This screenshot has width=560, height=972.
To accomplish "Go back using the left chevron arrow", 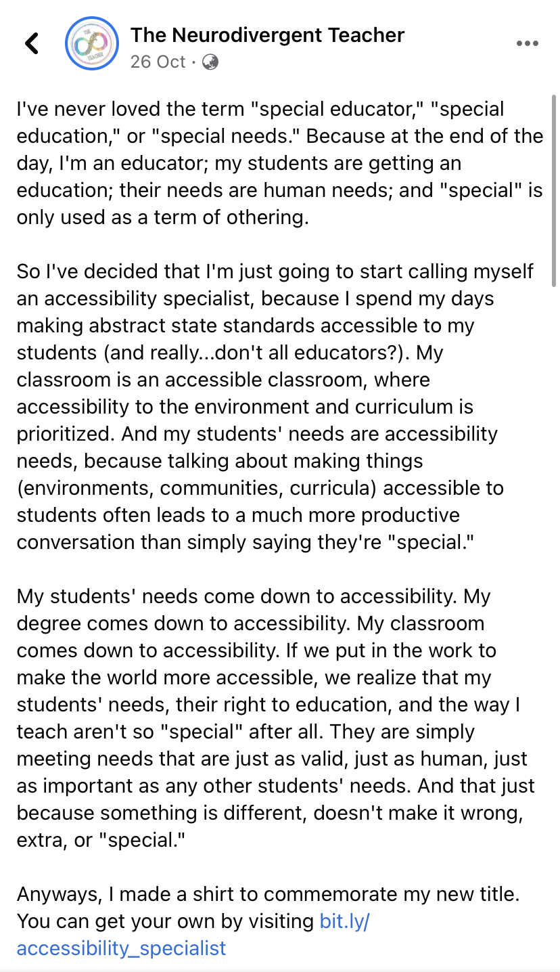I will pos(32,43).
